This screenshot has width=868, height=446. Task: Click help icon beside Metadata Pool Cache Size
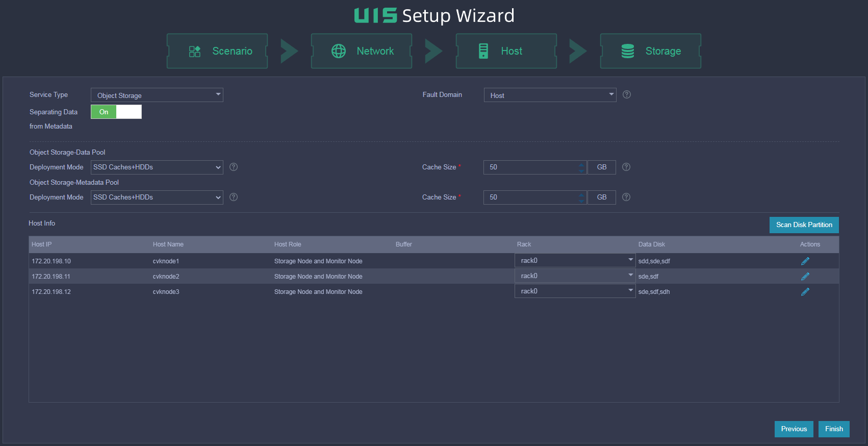626,197
